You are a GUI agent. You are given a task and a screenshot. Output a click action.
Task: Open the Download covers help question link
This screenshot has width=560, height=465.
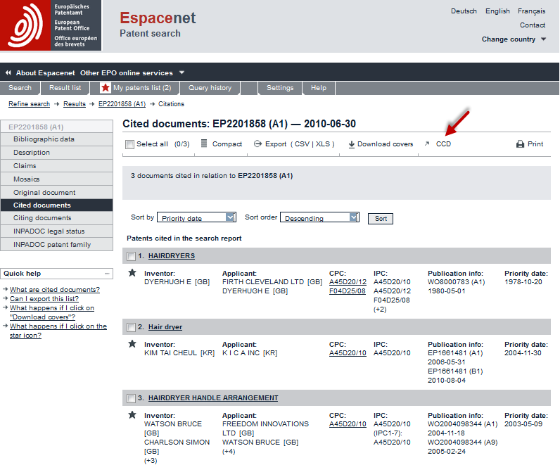pos(52,312)
